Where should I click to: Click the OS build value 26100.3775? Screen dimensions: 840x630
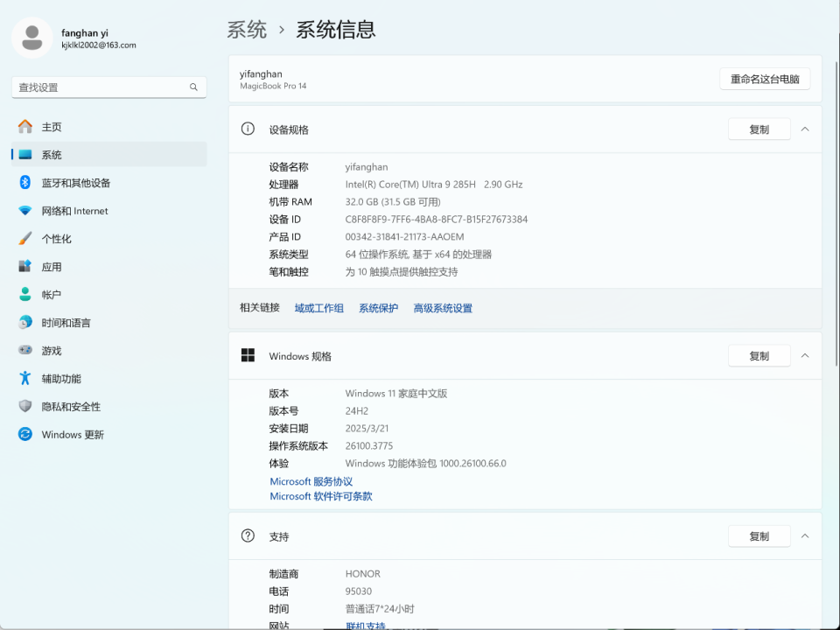coord(369,445)
